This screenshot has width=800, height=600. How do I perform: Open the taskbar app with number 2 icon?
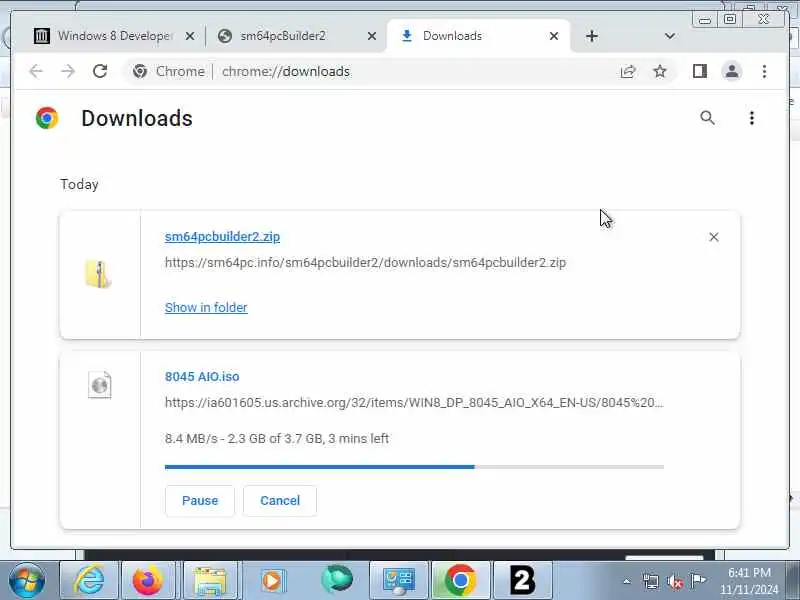523,580
